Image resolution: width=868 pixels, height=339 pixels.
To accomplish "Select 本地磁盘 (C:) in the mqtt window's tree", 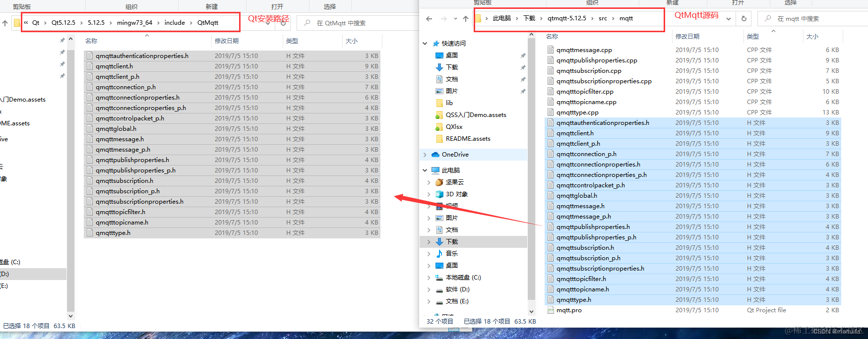I will (463, 278).
